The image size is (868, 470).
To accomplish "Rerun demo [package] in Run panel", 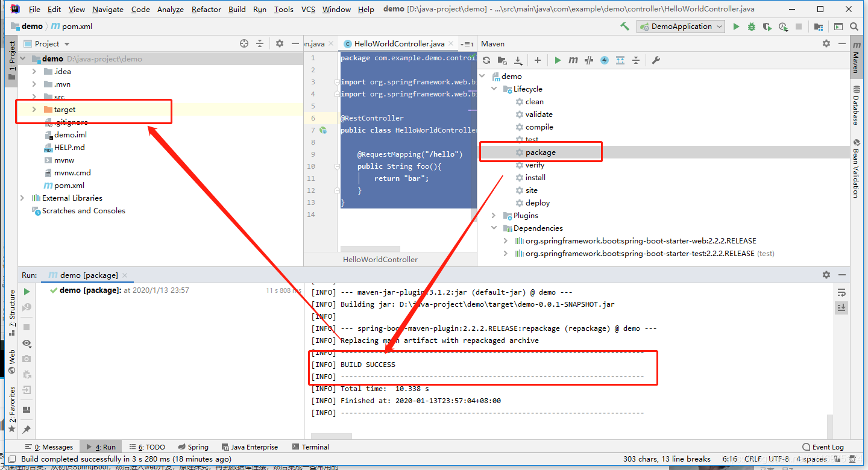I will click(x=27, y=292).
